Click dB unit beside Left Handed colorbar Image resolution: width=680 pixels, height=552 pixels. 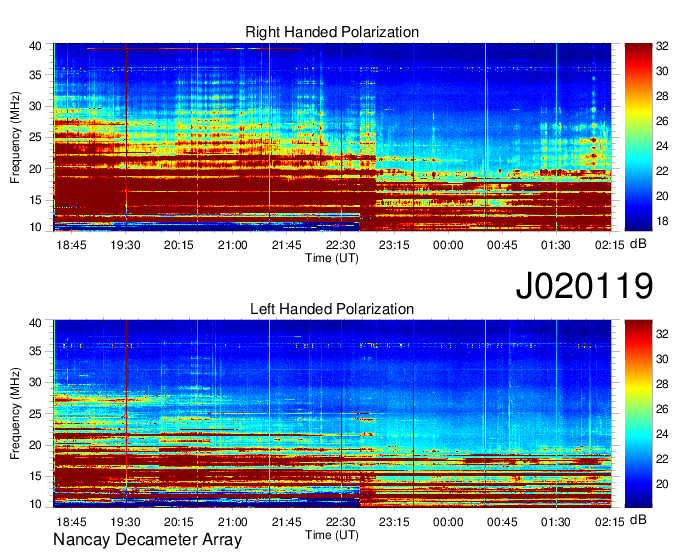[x=638, y=519]
